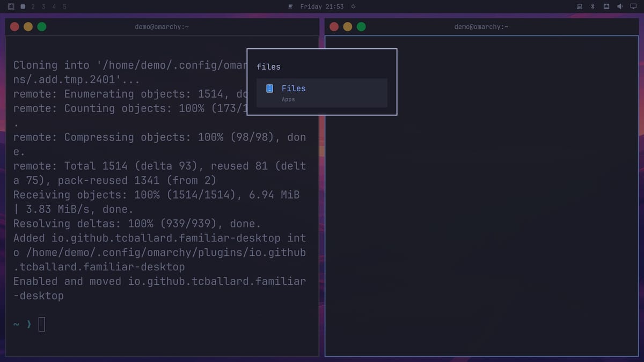The width and height of the screenshot is (644, 362).
Task: Launch the Files app from launcher results
Action: click(322, 93)
